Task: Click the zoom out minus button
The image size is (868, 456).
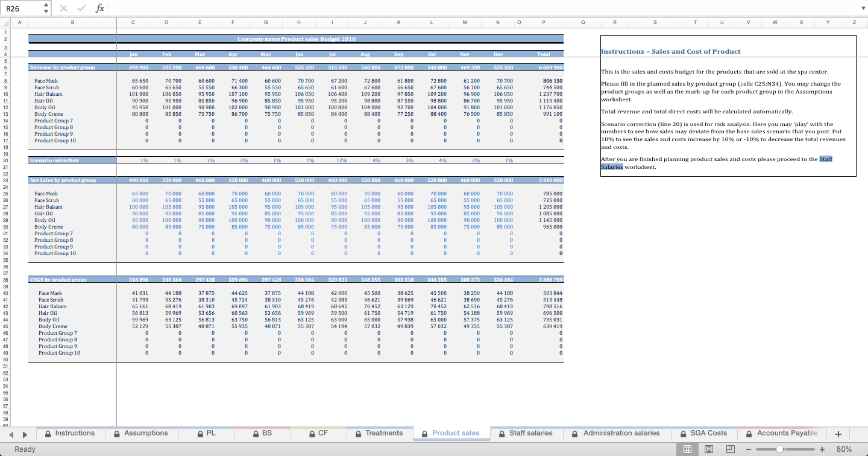Action: tap(749, 449)
